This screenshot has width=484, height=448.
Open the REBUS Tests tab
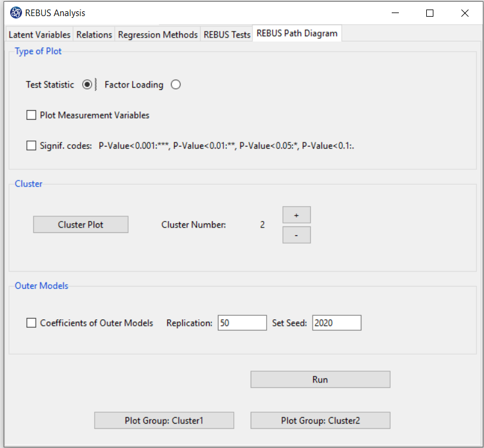tap(227, 35)
